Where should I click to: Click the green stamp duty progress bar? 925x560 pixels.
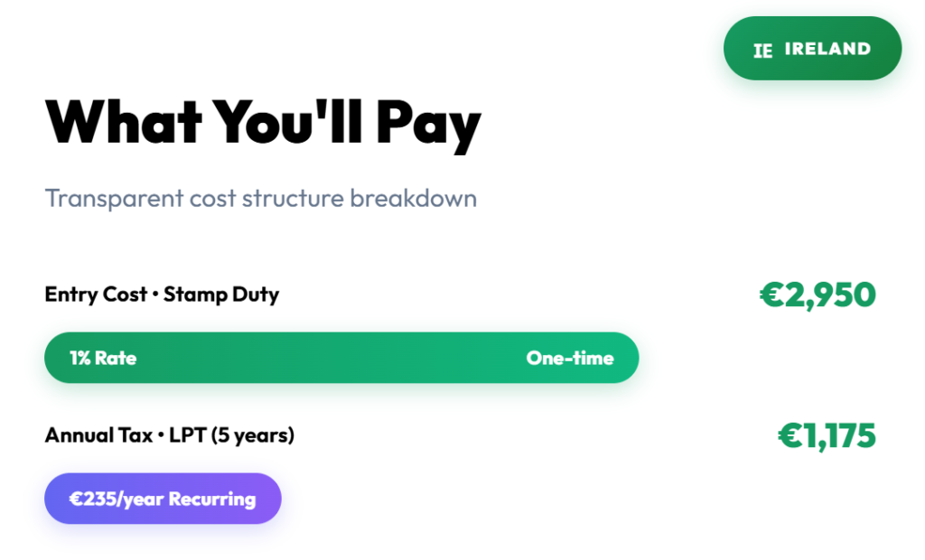click(x=341, y=358)
